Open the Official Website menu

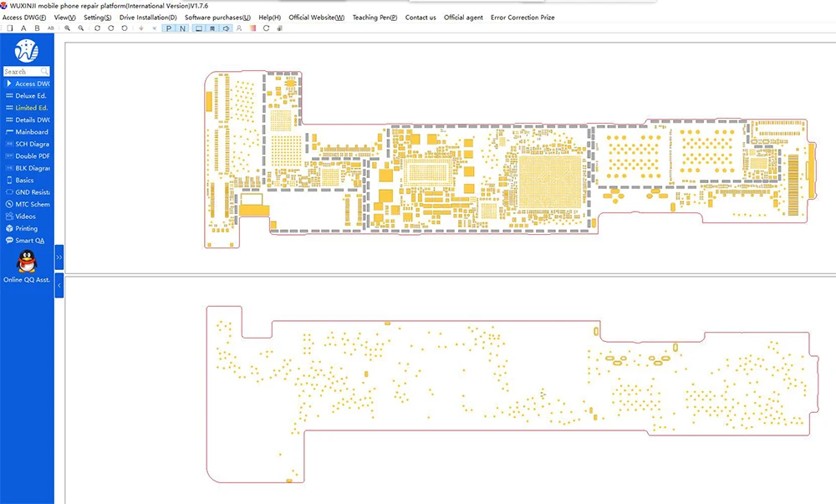click(x=317, y=18)
